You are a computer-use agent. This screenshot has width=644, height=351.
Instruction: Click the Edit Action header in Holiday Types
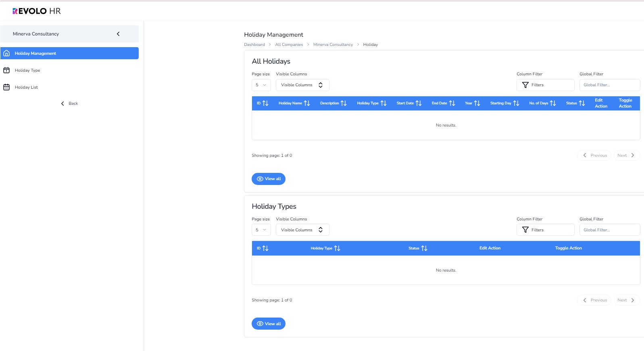490,248
